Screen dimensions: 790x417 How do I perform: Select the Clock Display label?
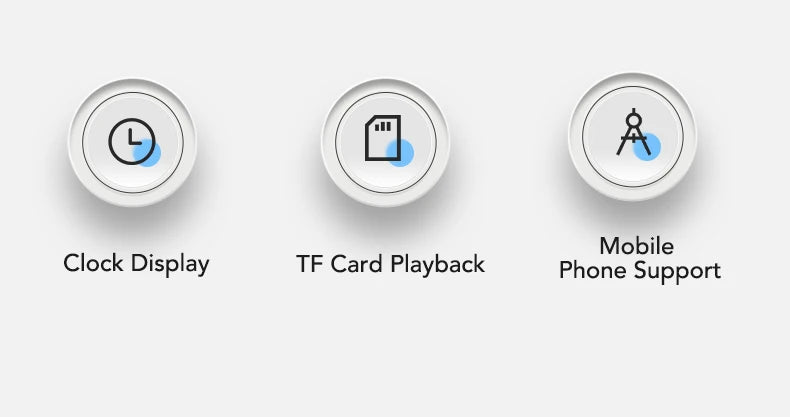(136, 264)
